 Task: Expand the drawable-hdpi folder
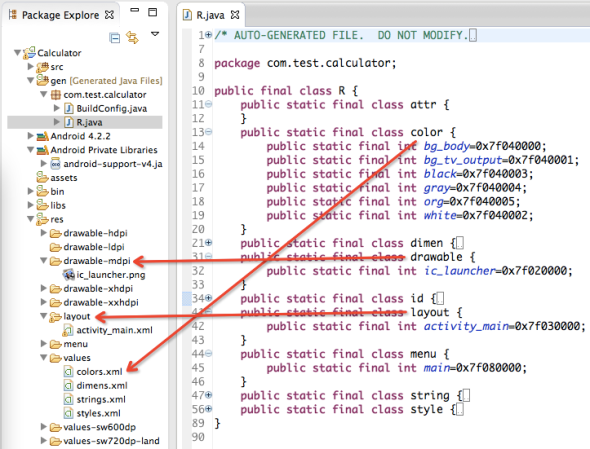tap(44, 233)
